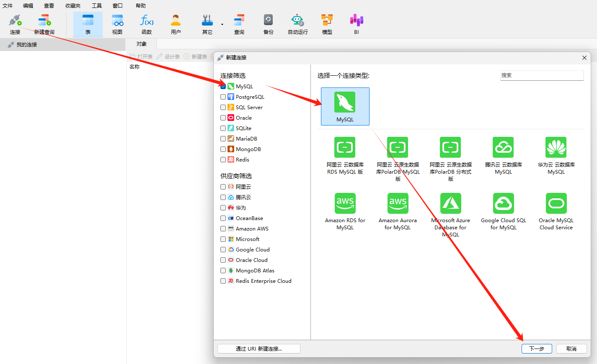Check the Oracle filter checkbox
Viewport: 597px width, 364px height.
223,118
